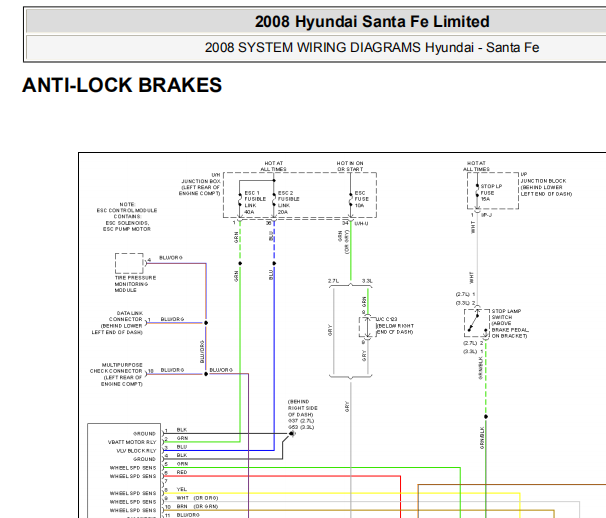This screenshot has width=606, height=518.
Task: Click the "VBATT MOTOR RLY" pin label
Action: (132, 442)
